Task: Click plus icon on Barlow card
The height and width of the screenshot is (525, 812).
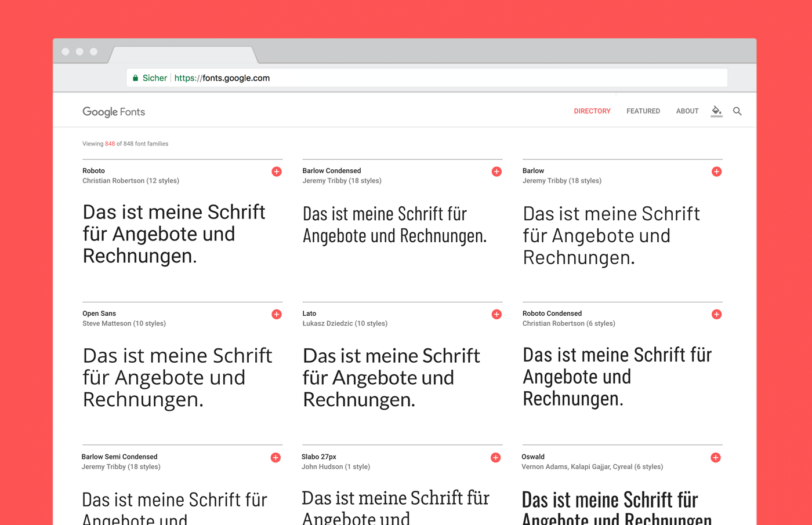Action: tap(716, 172)
